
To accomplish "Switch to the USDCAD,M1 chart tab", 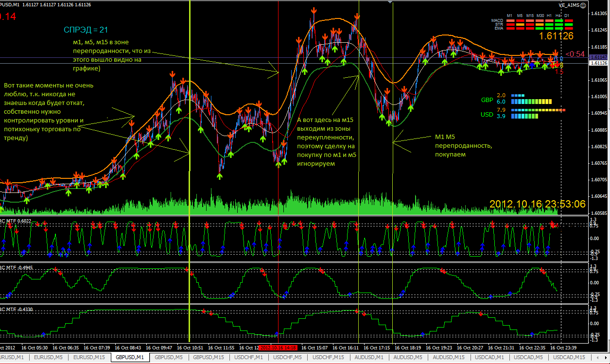I will 488,358.
